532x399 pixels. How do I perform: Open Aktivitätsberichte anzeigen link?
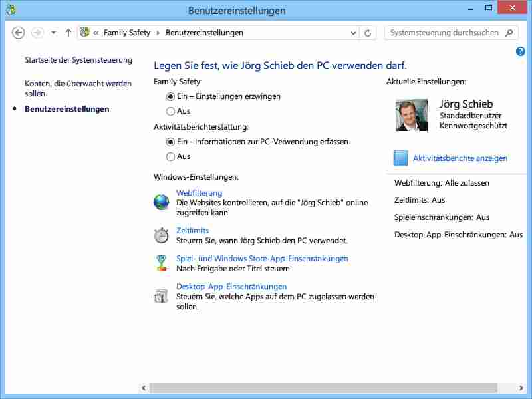(x=460, y=158)
